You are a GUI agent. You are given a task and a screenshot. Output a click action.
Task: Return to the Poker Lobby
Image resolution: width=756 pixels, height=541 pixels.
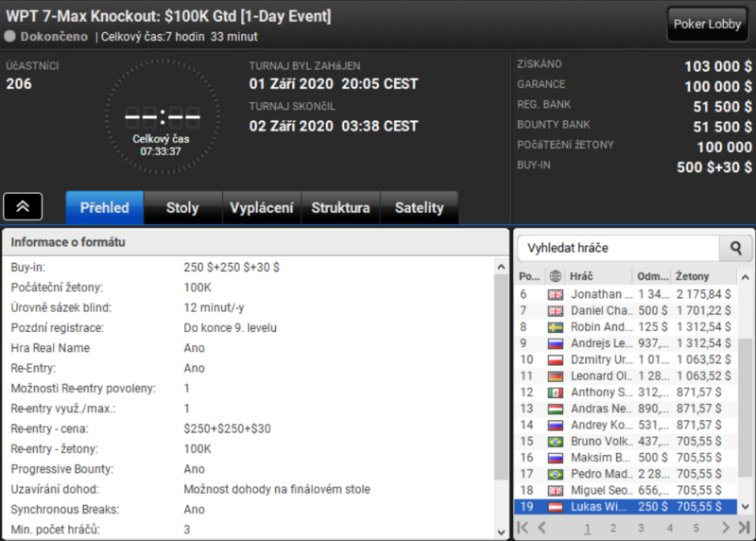pyautogui.click(x=707, y=24)
